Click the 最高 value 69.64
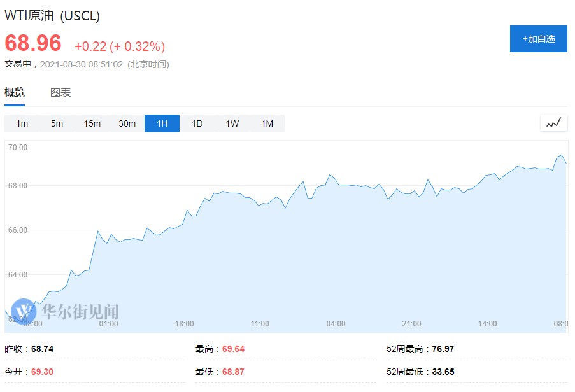 [x=233, y=349]
